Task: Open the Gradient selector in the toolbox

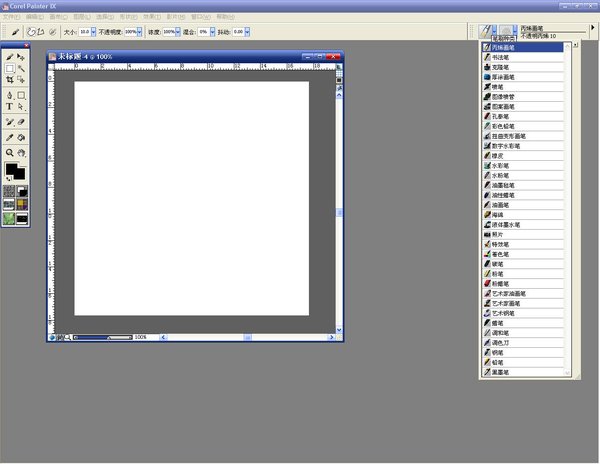Action: coord(22,191)
